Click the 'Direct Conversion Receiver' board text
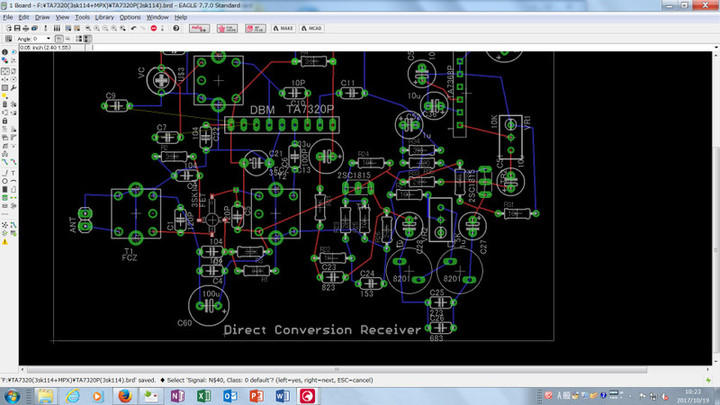The image size is (720, 405). pos(322,330)
